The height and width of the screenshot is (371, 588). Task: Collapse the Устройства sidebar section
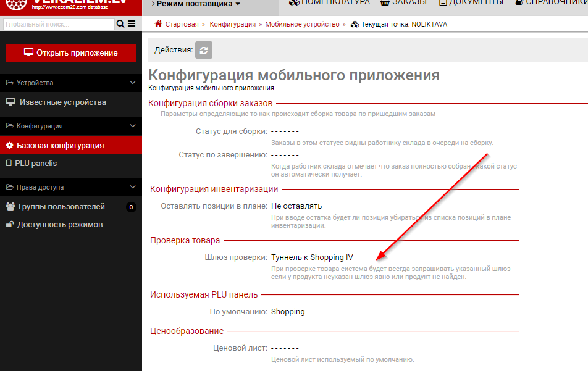(x=133, y=83)
